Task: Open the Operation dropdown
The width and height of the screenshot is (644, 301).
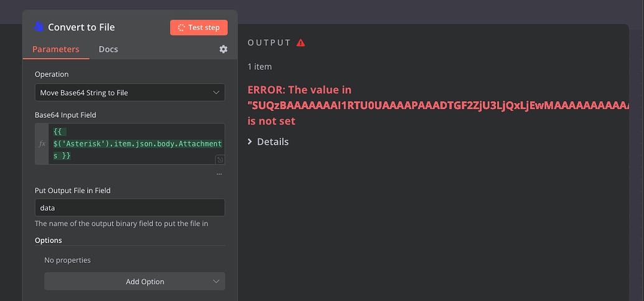Action: [130, 92]
